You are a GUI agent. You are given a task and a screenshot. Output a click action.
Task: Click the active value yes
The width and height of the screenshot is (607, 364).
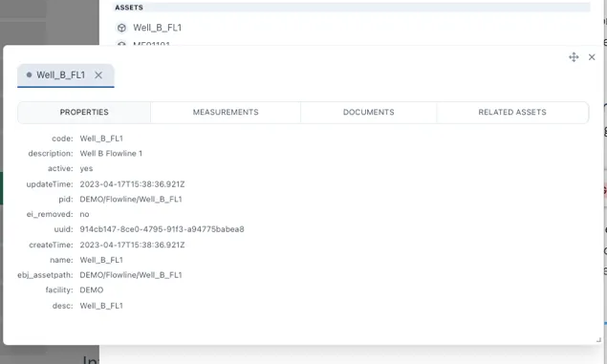click(86, 169)
